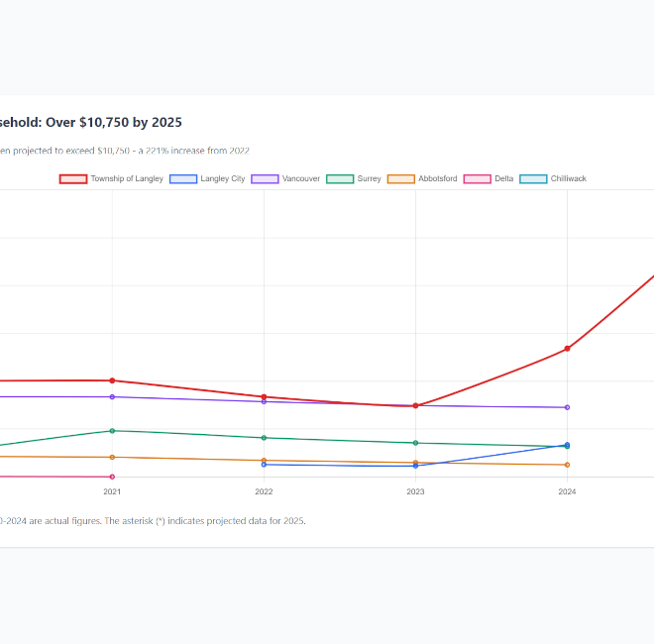The width and height of the screenshot is (654, 644).
Task: Click Vancouver's 2024 purple data point
Action: click(x=567, y=407)
